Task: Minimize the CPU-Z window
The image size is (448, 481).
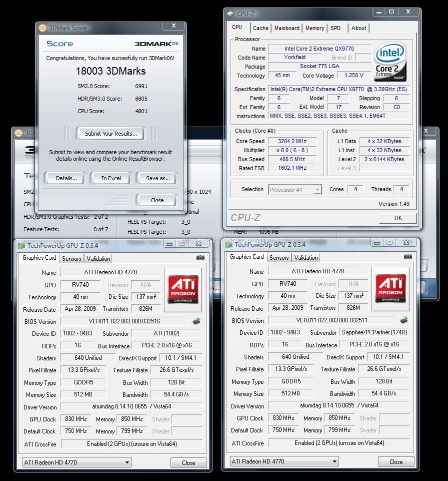Action: [x=379, y=12]
